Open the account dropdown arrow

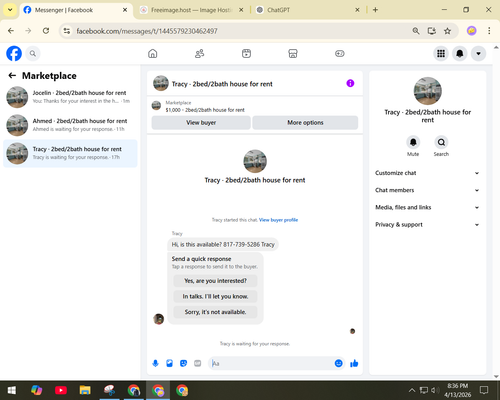click(x=478, y=53)
